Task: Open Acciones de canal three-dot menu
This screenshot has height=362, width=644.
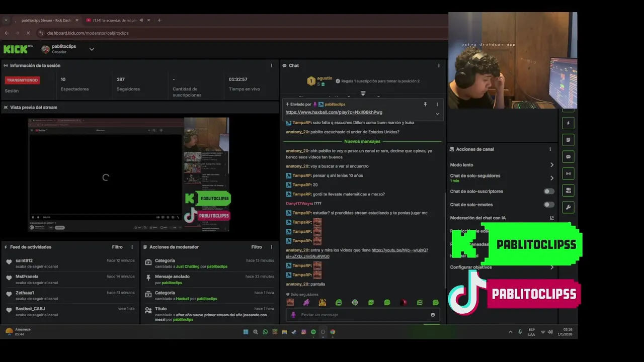Action: [550, 149]
